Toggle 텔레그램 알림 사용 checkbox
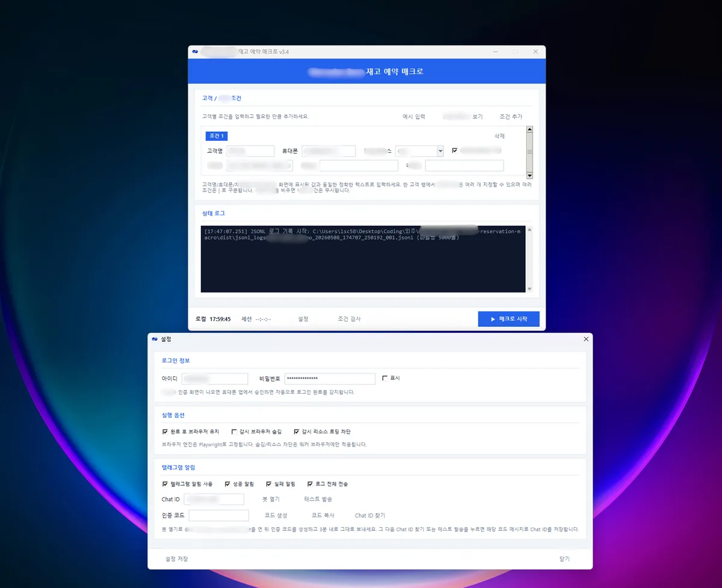This screenshot has height=588, width=722. [165, 483]
